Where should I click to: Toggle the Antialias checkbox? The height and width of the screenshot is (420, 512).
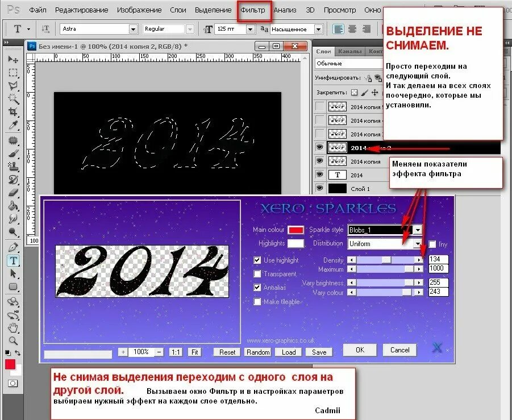[257, 288]
